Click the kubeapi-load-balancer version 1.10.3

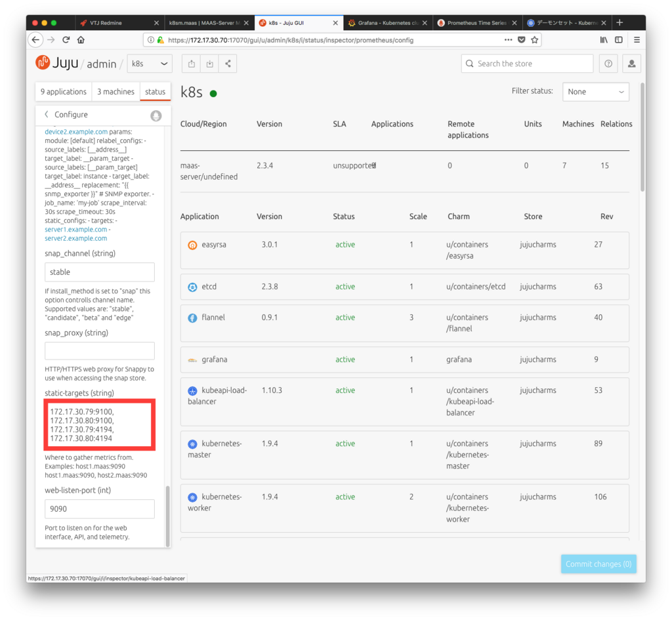click(272, 390)
